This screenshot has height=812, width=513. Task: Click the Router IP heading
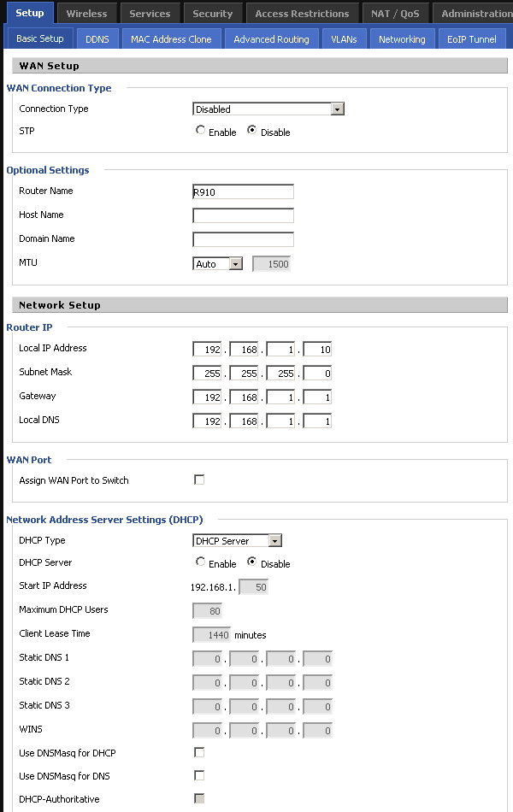pos(30,327)
